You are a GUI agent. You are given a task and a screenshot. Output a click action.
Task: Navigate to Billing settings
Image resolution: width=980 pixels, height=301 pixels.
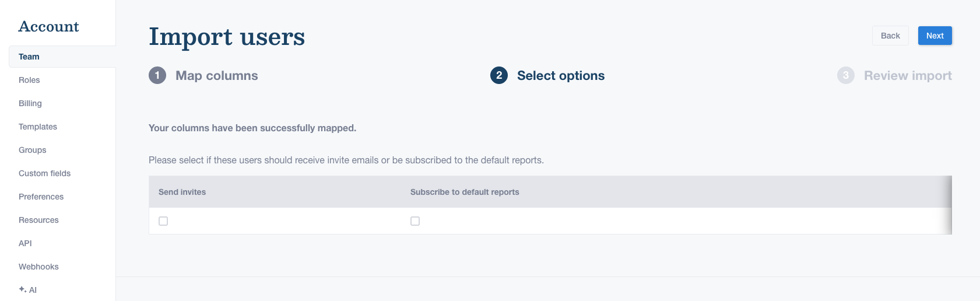(30, 103)
